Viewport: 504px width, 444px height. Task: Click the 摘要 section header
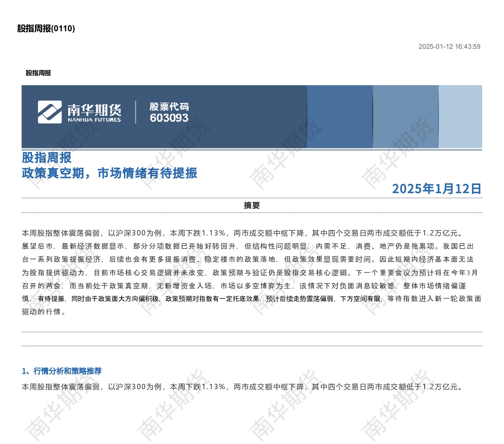point(252,206)
